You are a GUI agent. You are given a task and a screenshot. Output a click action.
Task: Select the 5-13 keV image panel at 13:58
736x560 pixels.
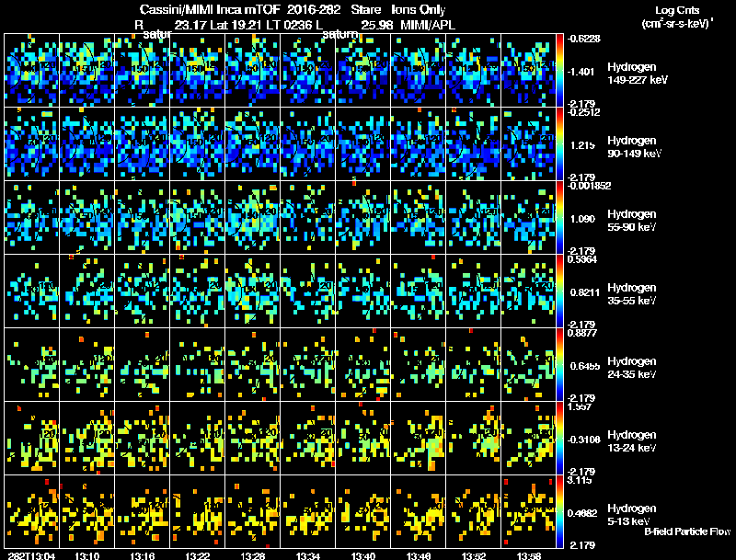(x=528, y=512)
